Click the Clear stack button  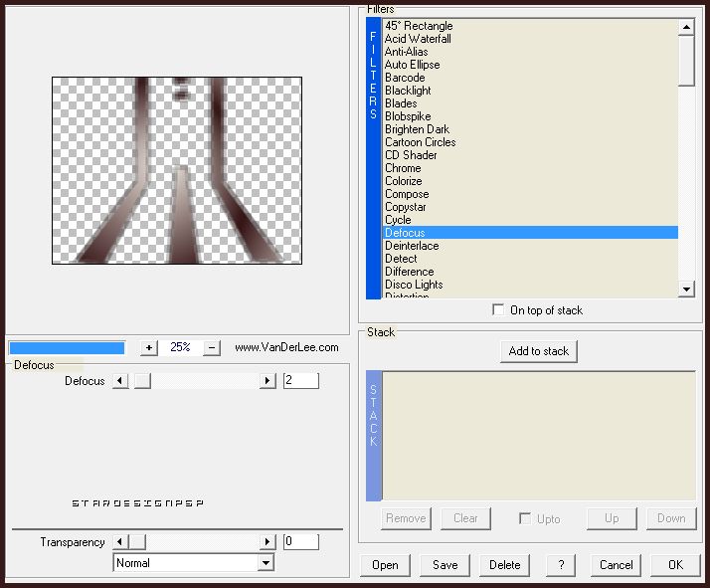click(465, 518)
